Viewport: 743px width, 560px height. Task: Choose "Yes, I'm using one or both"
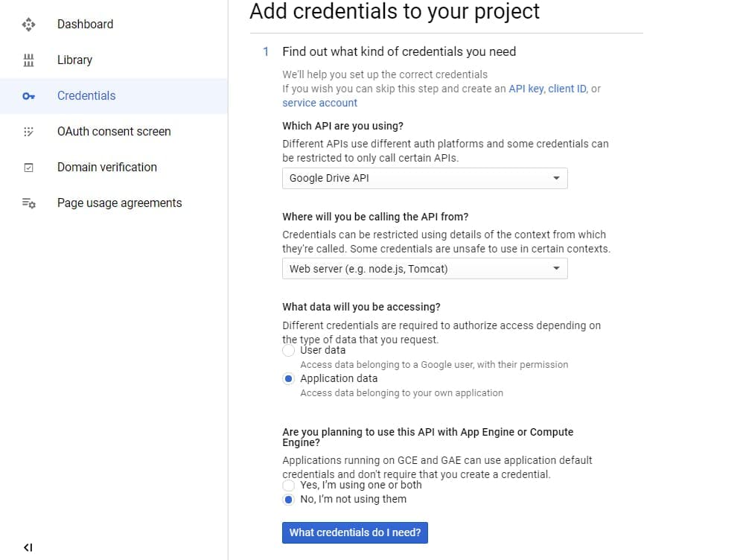[289, 486]
